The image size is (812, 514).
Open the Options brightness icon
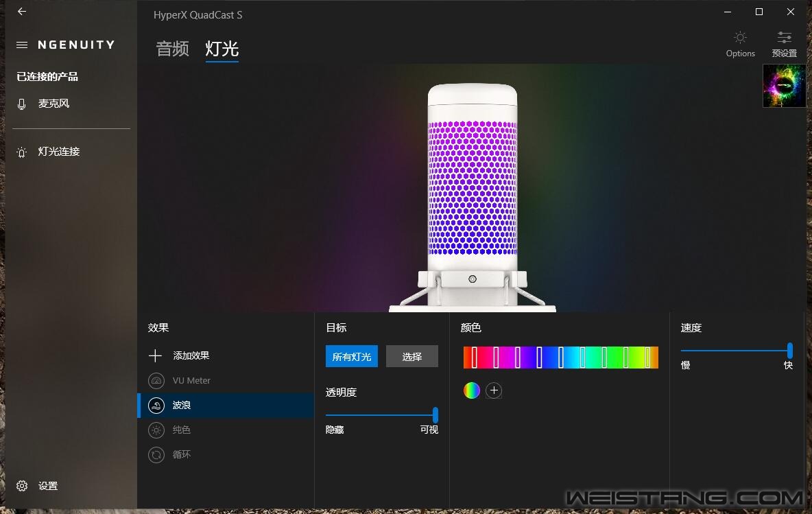(x=741, y=38)
